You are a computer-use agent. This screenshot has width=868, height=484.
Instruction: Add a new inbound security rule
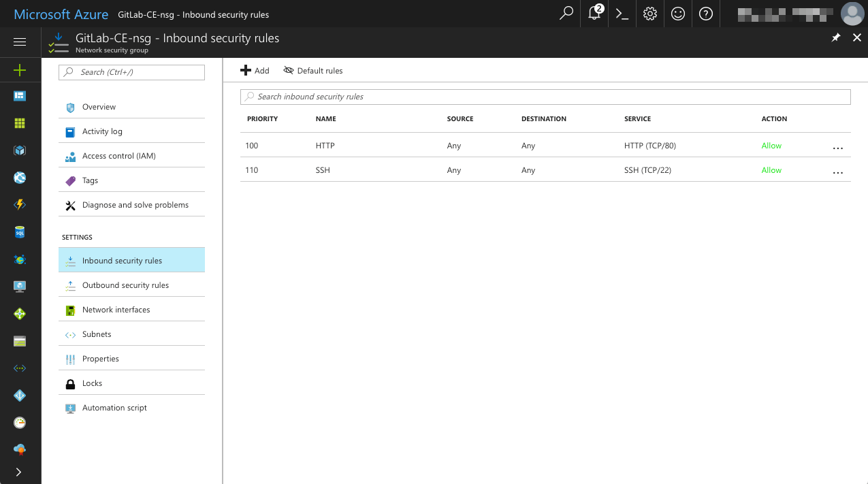pyautogui.click(x=255, y=70)
